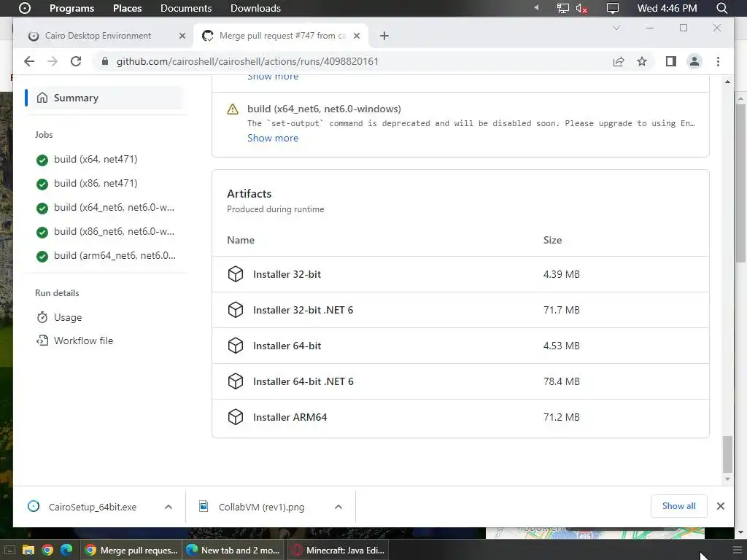This screenshot has height=560, width=747.
Task: Switch to New tab and 2 mo... window
Action: click(233, 550)
